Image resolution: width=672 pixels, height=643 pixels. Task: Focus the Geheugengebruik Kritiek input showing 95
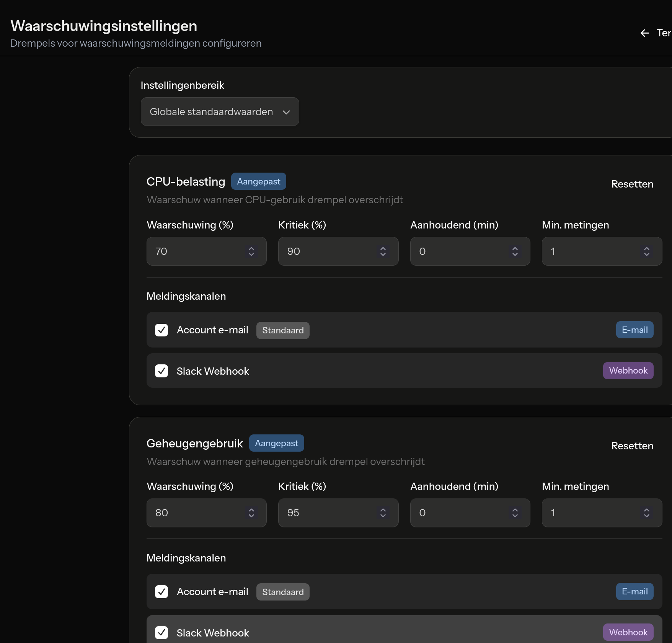click(x=327, y=513)
